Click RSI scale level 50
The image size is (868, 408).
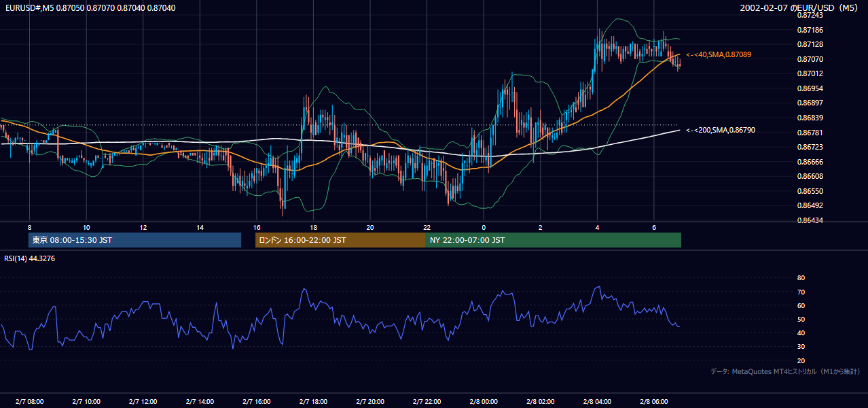pos(801,320)
